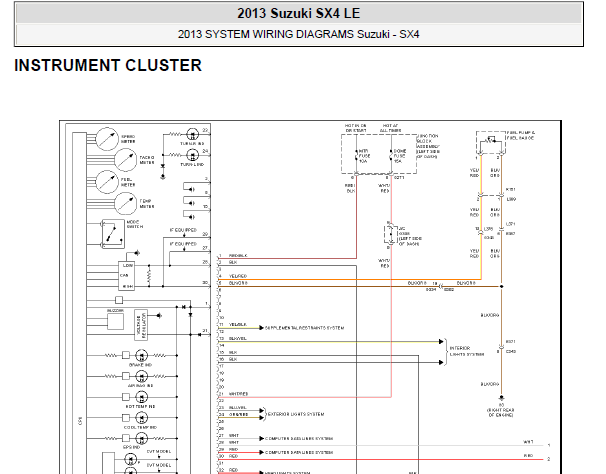Click the "IF EQUIPPED" note at pin 29
Screen dimensions: 606x474
pyautogui.click(x=183, y=230)
